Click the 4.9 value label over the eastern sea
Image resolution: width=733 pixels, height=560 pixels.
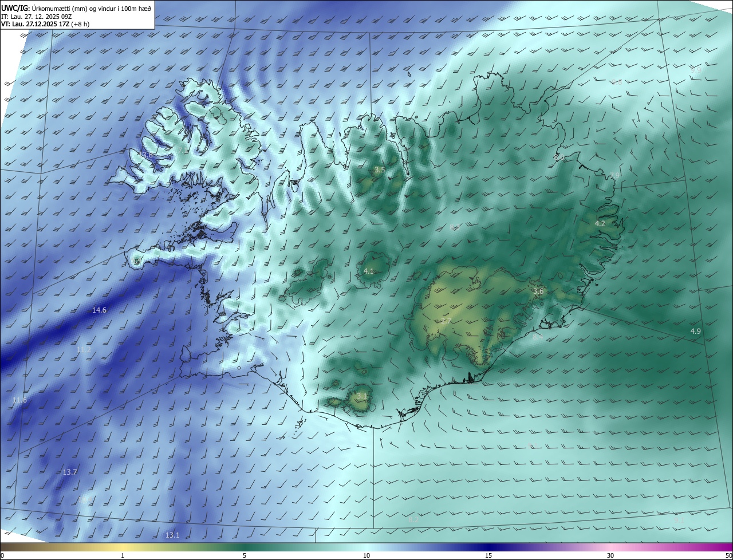click(x=695, y=331)
